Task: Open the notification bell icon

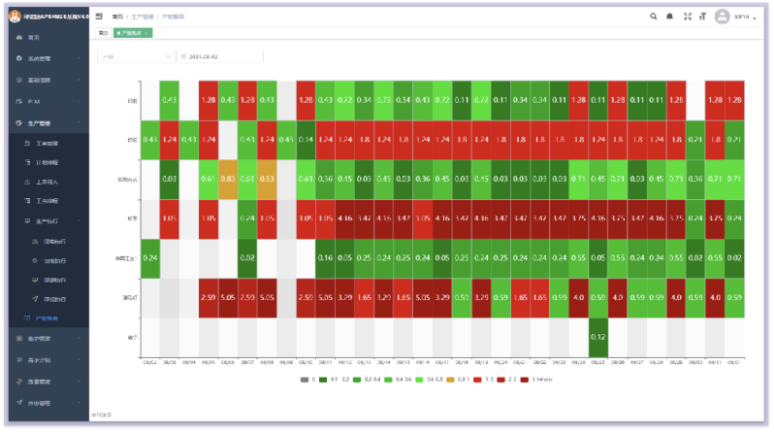Action: click(x=670, y=16)
